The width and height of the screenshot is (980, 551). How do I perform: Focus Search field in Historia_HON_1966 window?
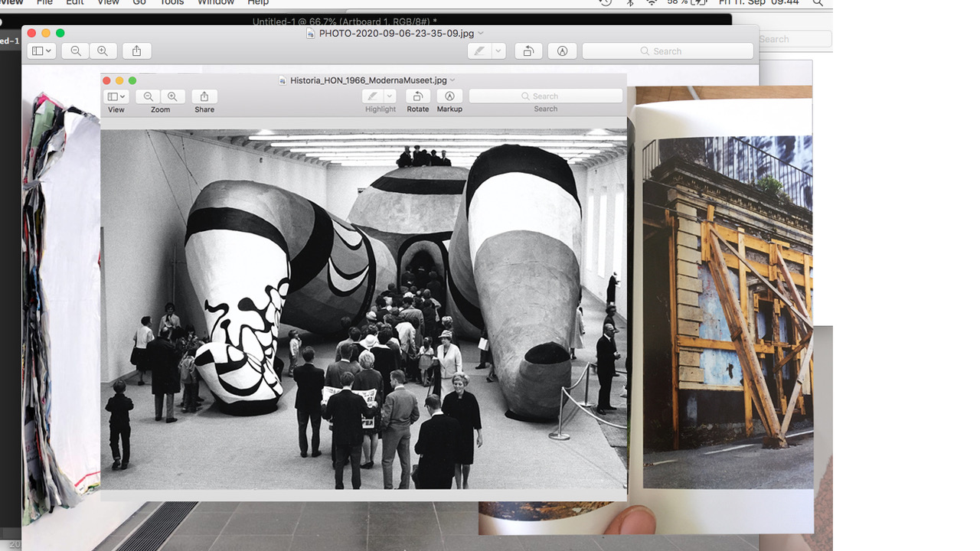tap(546, 96)
